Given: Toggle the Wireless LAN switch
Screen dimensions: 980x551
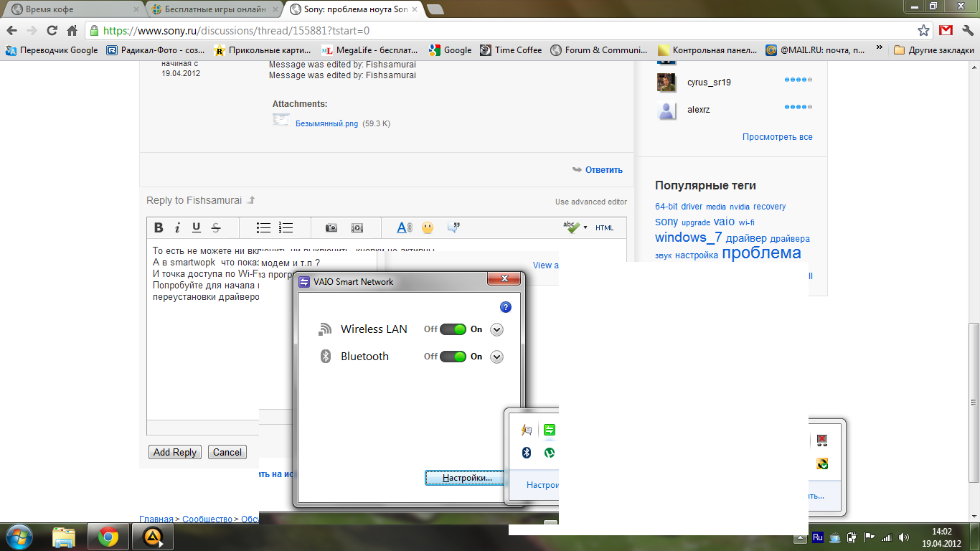Looking at the screenshot, I should [453, 329].
